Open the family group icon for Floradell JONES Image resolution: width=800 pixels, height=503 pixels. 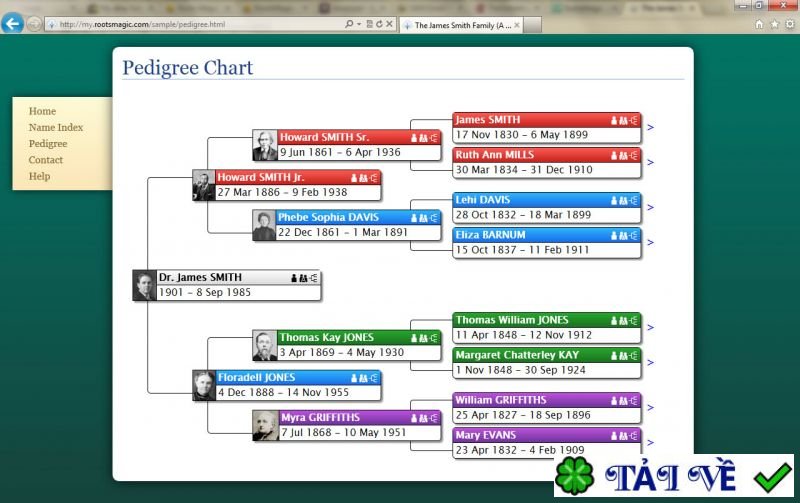363,378
